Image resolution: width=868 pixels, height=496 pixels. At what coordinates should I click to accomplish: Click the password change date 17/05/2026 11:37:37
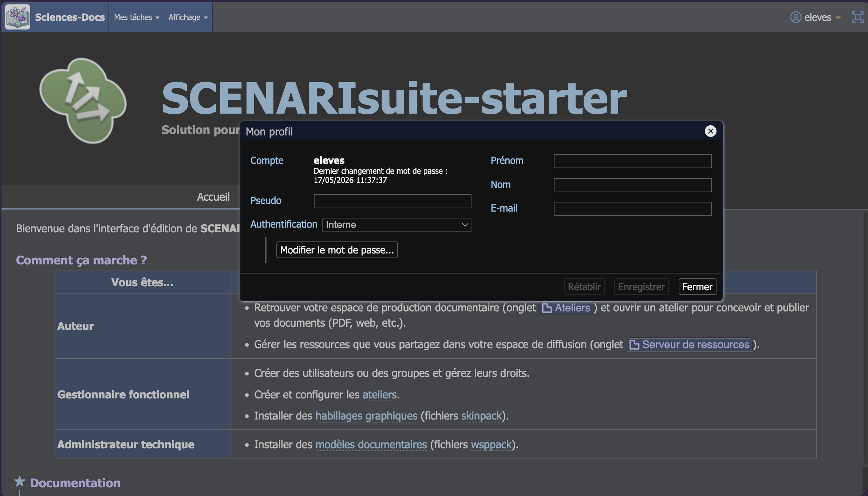[x=350, y=180]
